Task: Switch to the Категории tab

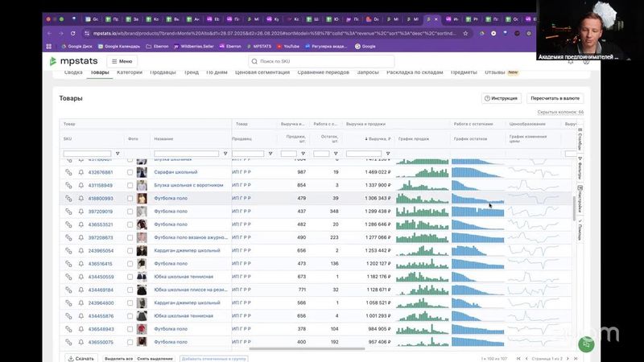Action: coord(129,72)
